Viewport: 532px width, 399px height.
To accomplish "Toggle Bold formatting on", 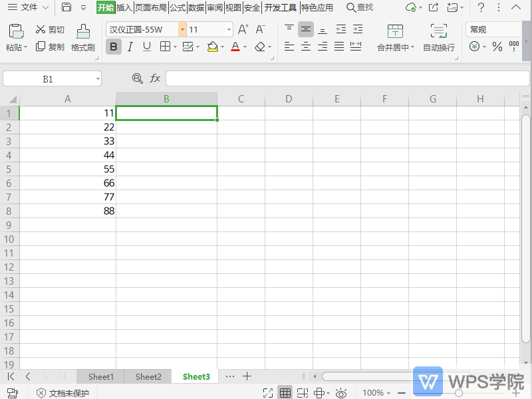I will [114, 47].
